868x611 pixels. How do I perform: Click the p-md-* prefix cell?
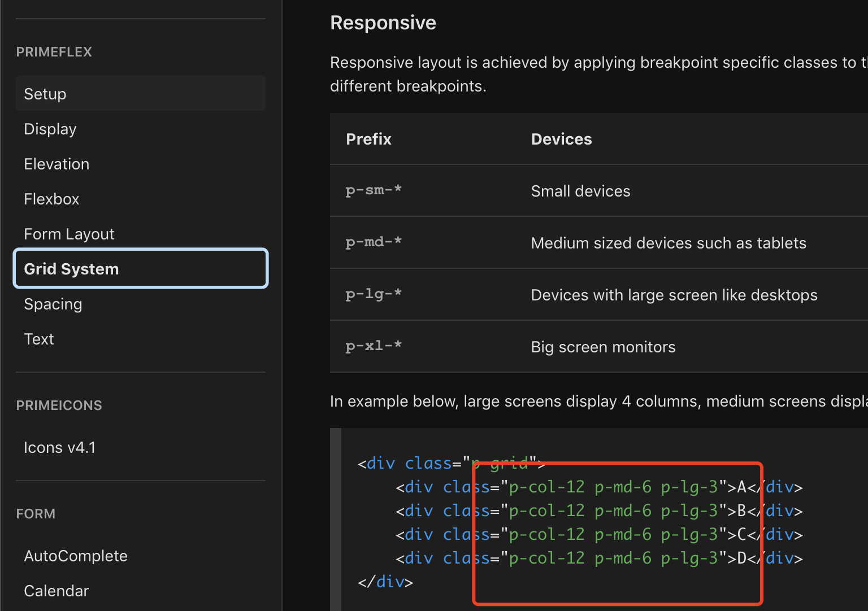tap(374, 243)
